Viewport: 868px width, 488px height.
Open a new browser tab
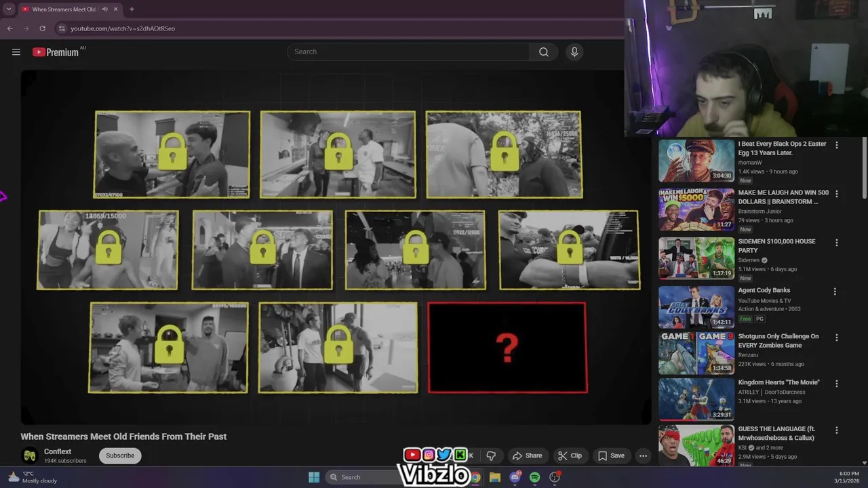[132, 9]
